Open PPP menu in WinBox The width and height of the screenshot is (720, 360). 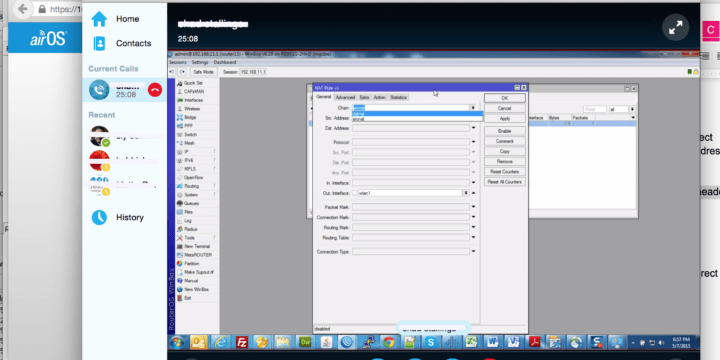(188, 126)
